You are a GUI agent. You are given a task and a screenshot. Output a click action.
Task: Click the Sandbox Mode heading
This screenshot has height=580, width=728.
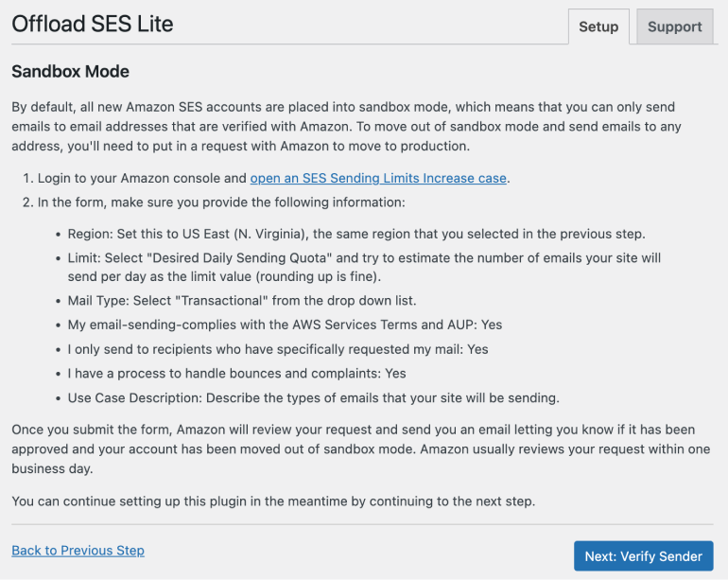point(71,72)
